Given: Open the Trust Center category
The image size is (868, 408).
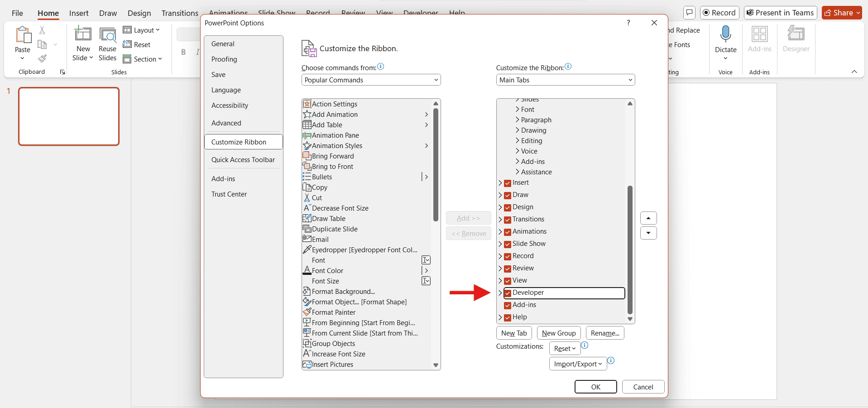Looking at the screenshot, I should [x=244, y=194].
